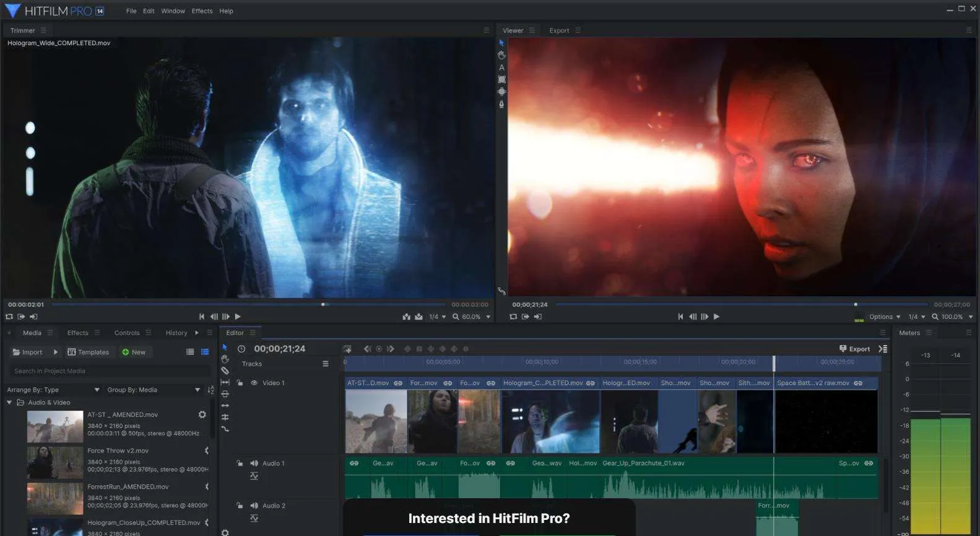Switch media panel to list view
The height and width of the screenshot is (536, 980).
(x=190, y=352)
